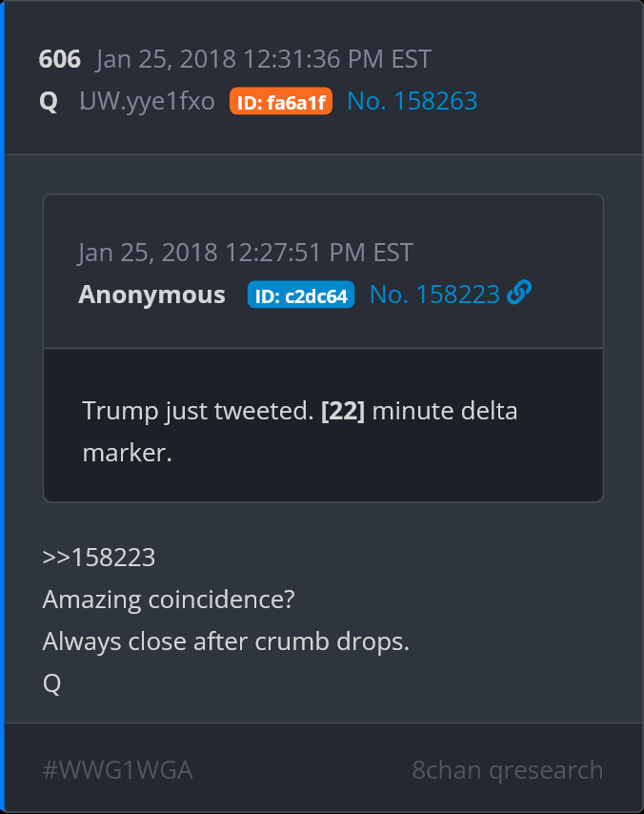Image resolution: width=644 pixels, height=814 pixels.
Task: Click the line "Always close after crumb drops."
Action: point(226,641)
